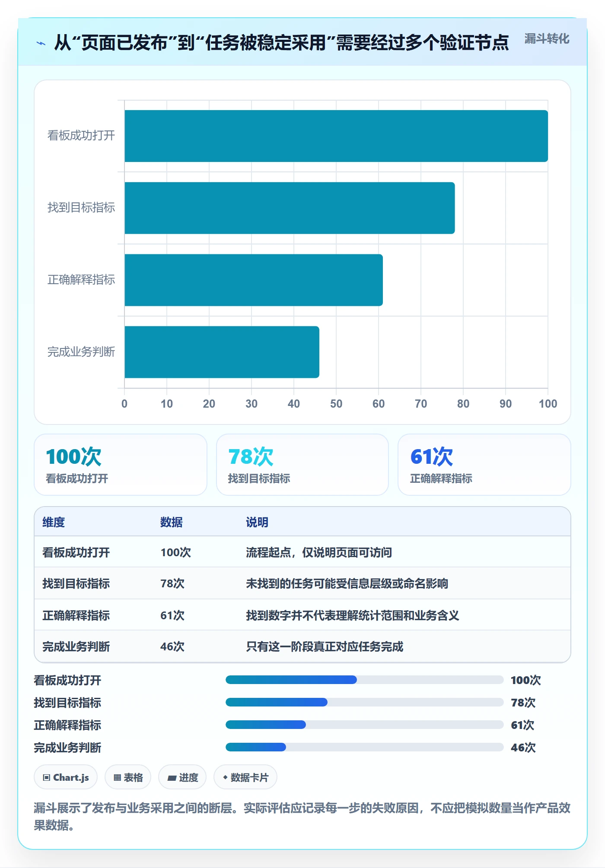Screen dimensions: 605x868
Task: Click the 46次 progress value label
Action: point(523,748)
